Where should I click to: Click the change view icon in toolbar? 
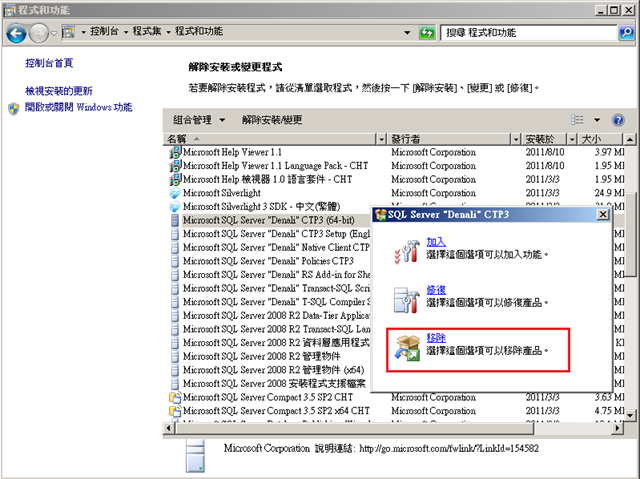click(x=577, y=120)
